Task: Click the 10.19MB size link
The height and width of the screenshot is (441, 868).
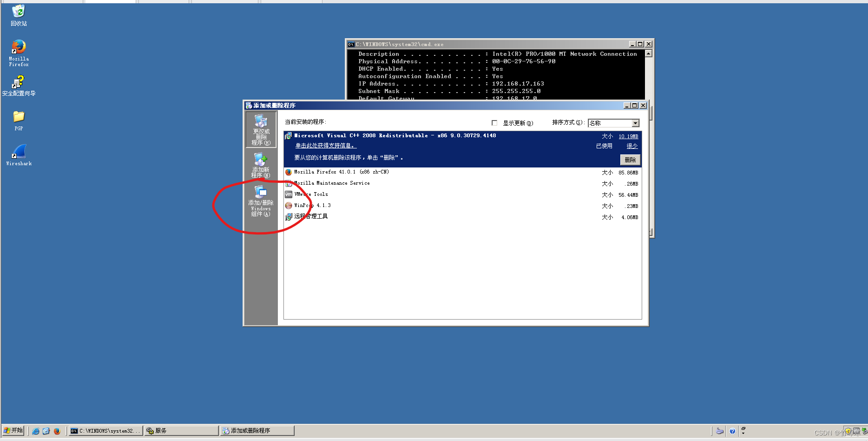Action: [x=628, y=137]
